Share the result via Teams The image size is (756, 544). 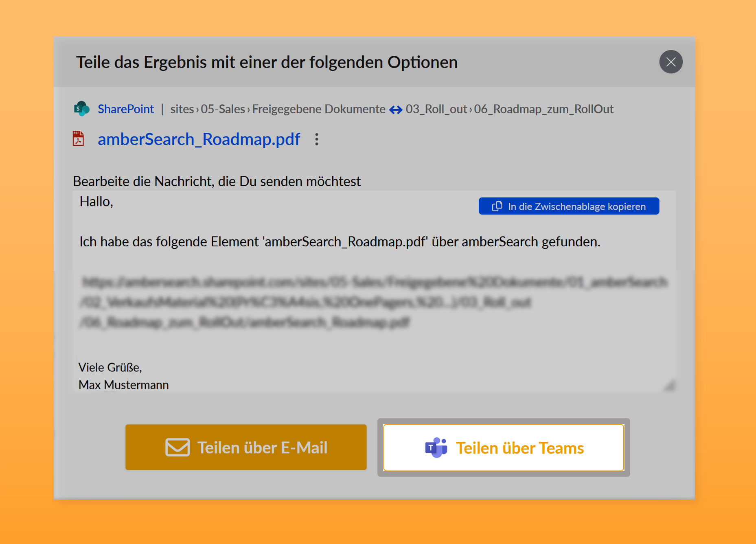(x=504, y=447)
